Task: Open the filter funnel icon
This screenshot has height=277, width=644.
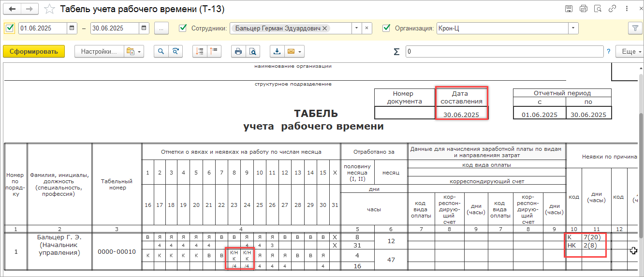Action: [634, 28]
